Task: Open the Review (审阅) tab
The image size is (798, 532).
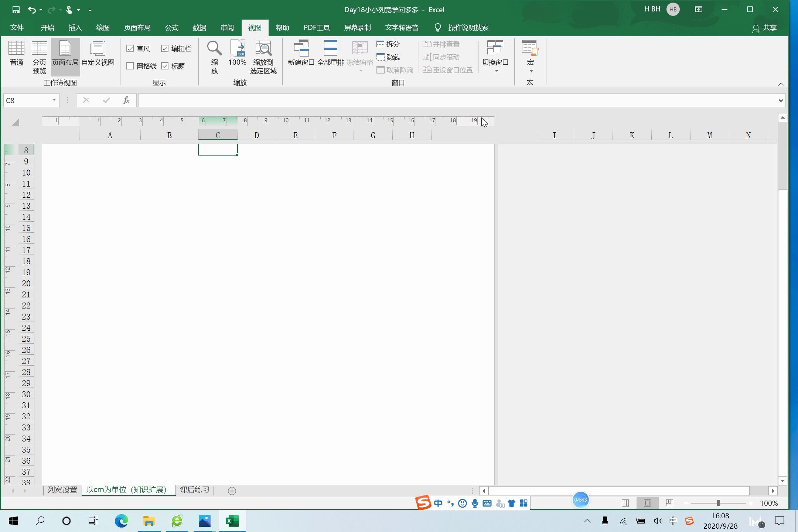Action: (227, 28)
